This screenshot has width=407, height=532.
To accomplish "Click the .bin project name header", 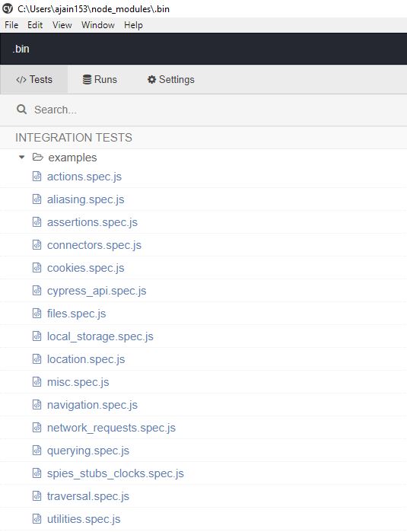I will pos(21,49).
